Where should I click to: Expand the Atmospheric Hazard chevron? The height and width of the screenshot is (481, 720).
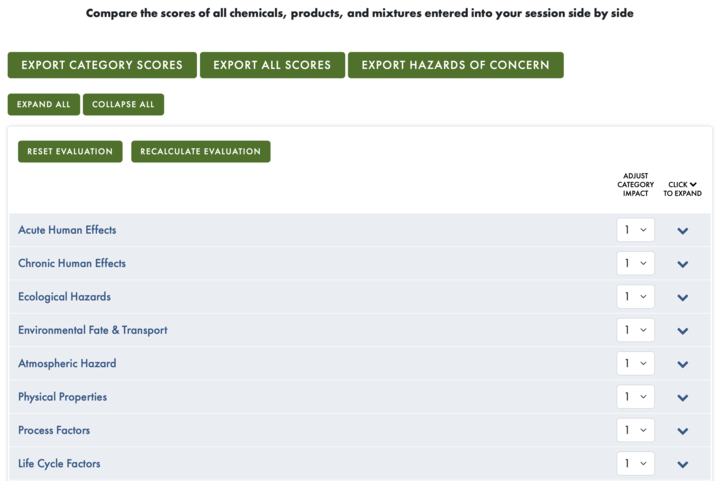[682, 364]
